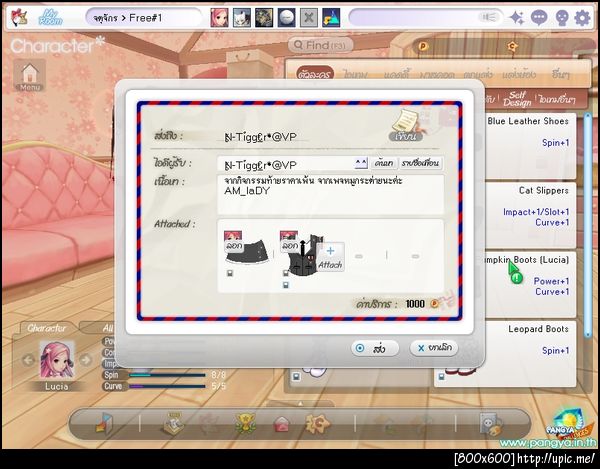
Task: Click the cookie C currency icon
Action: coord(512,46)
